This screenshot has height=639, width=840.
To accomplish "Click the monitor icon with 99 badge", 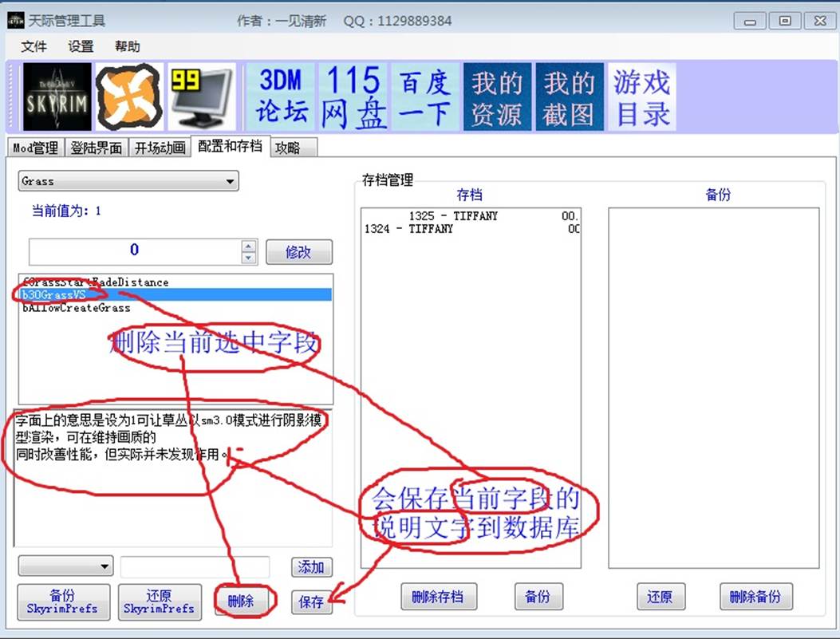I will click(x=201, y=97).
